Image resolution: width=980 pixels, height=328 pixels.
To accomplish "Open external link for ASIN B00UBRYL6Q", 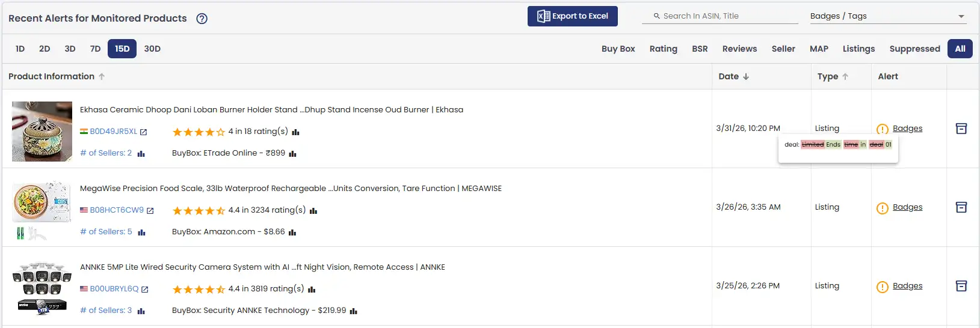I will tap(144, 290).
